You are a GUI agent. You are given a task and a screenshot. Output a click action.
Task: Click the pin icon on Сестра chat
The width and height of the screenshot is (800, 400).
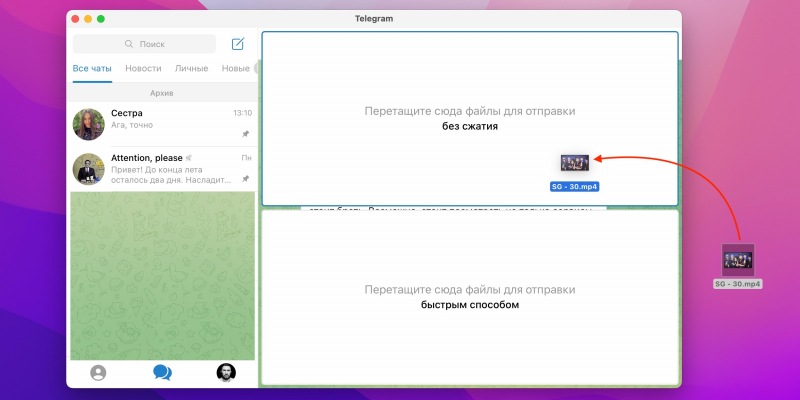245,134
